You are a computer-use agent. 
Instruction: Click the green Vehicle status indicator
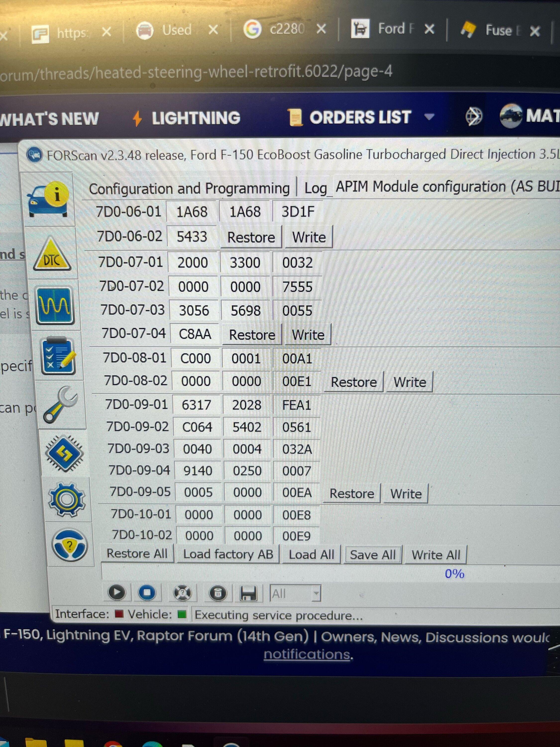[x=182, y=614]
